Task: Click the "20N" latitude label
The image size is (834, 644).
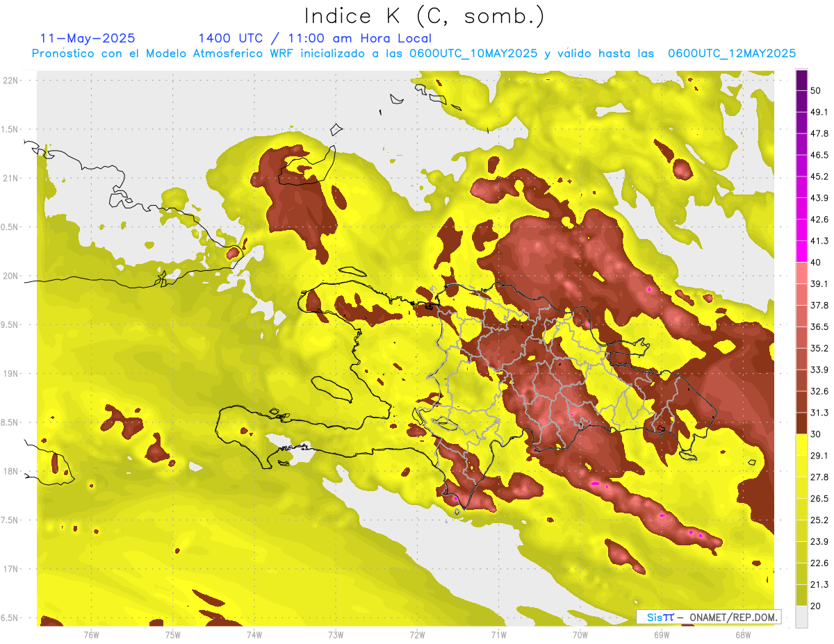Action: [x=11, y=276]
